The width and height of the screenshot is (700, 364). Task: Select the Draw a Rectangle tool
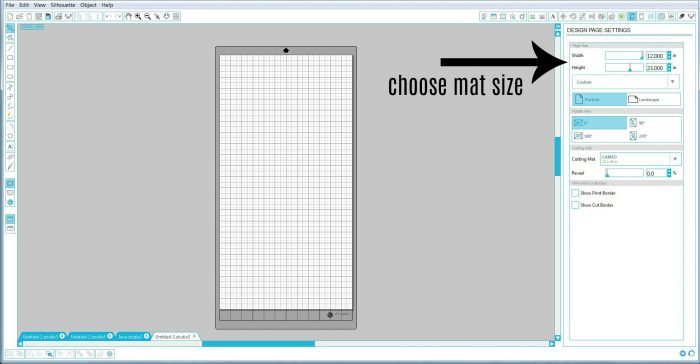click(x=10, y=58)
